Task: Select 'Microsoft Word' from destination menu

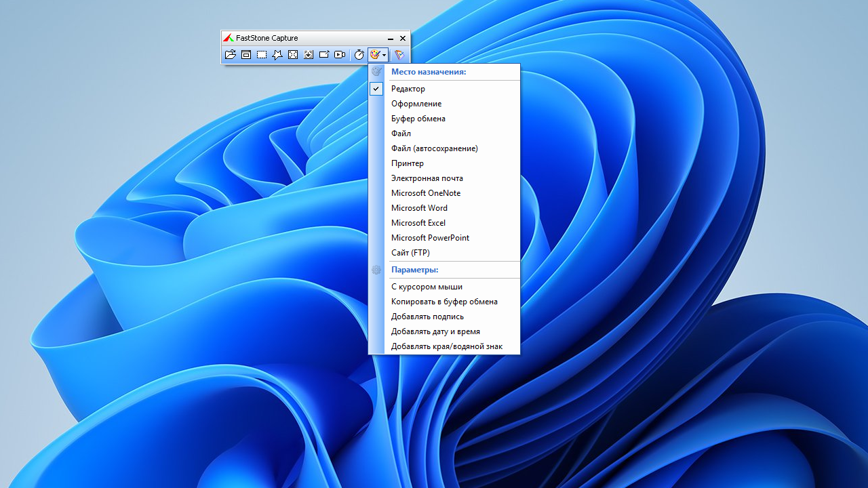Action: [x=419, y=208]
